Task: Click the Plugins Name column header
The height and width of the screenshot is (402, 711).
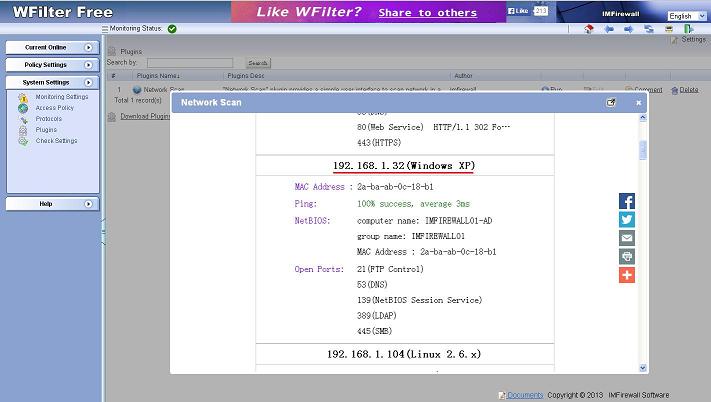Action: (x=158, y=76)
